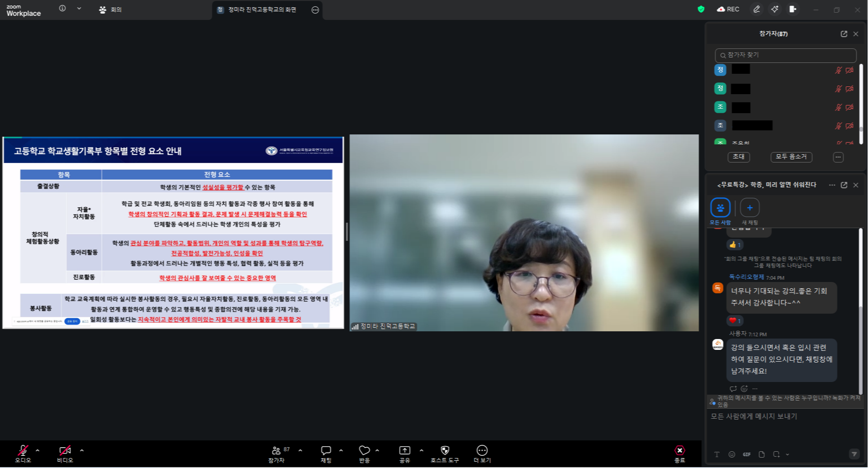This screenshot has width=868, height=468.
Task: Click the REC recording indicator
Action: (x=728, y=9)
